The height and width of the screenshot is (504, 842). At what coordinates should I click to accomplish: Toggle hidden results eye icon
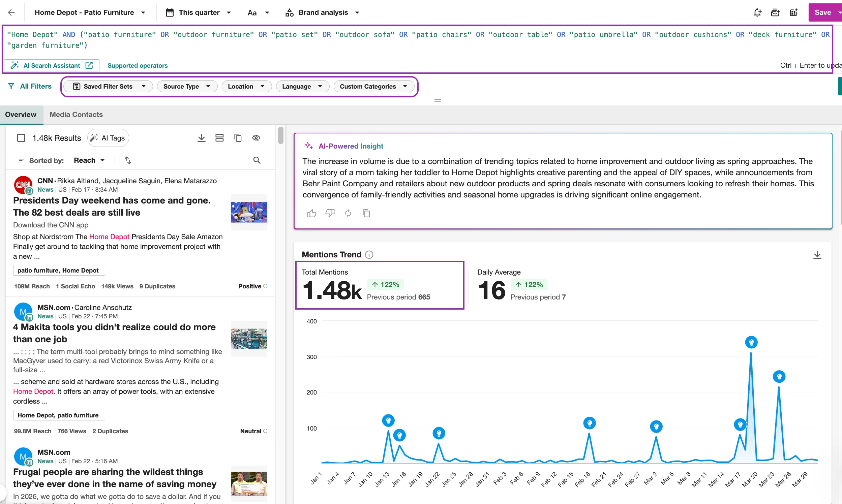tap(256, 138)
